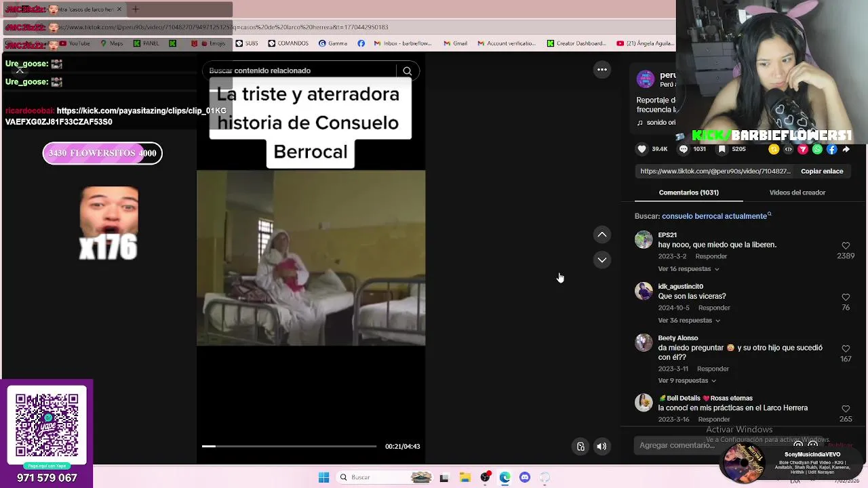
Task: Click the video progress bar
Action: (x=289, y=446)
